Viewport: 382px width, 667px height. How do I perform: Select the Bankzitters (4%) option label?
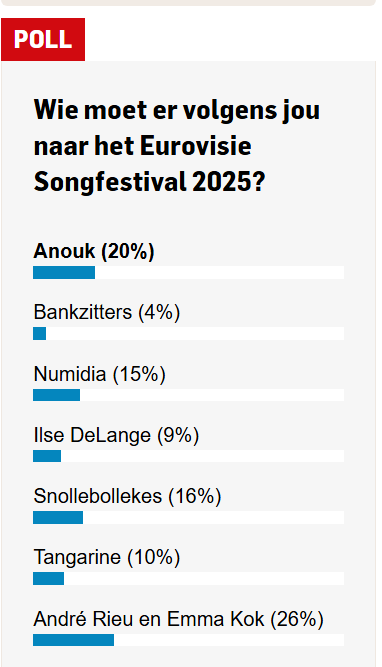[x=107, y=312]
